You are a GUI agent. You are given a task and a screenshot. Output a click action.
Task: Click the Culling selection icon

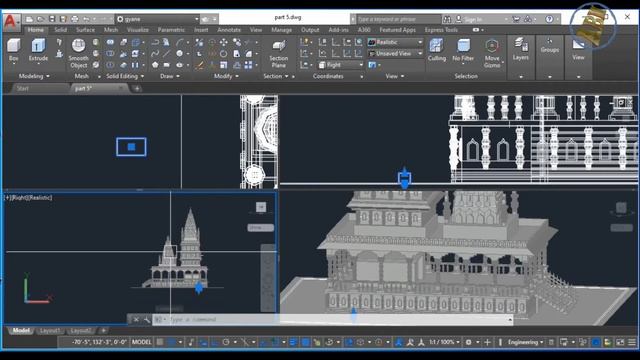tap(436, 50)
